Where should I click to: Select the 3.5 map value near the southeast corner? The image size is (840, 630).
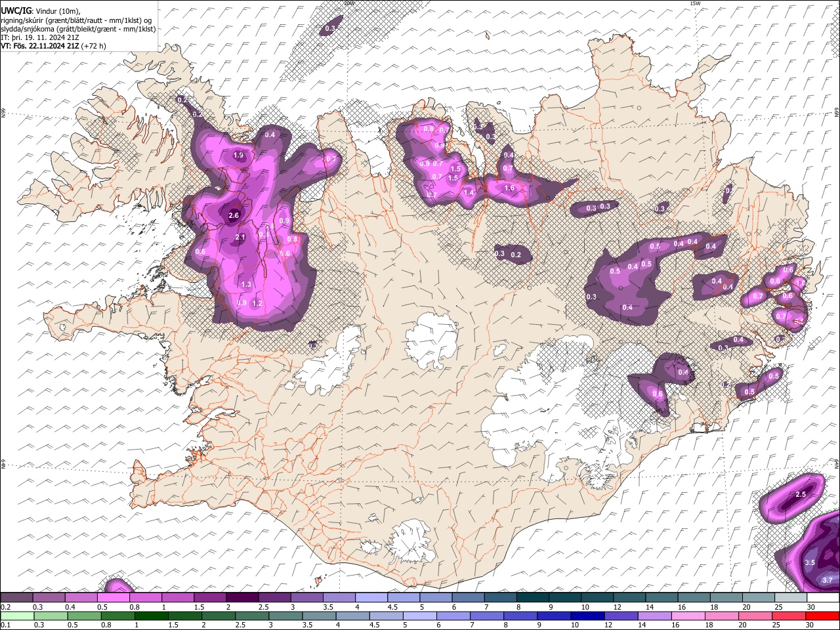click(810, 563)
